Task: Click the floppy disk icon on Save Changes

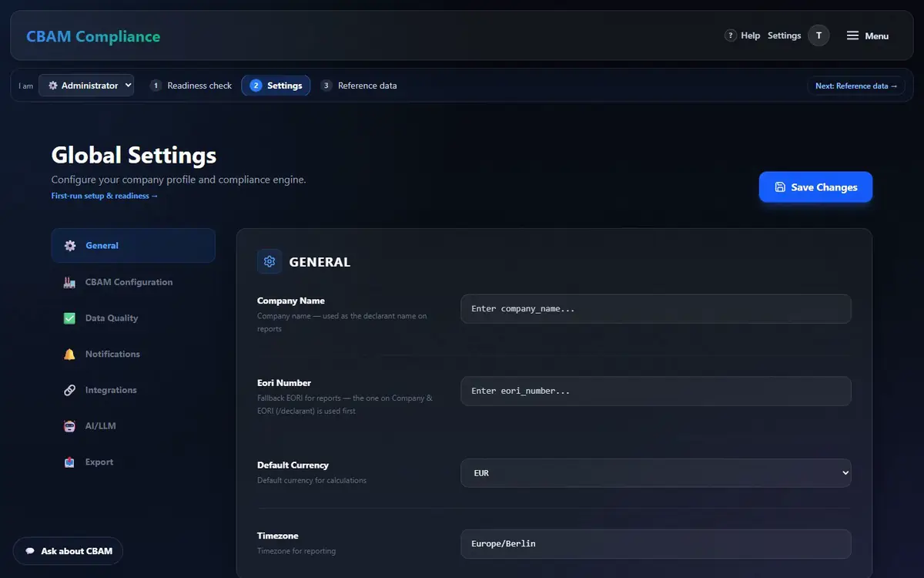Action: pyautogui.click(x=780, y=187)
